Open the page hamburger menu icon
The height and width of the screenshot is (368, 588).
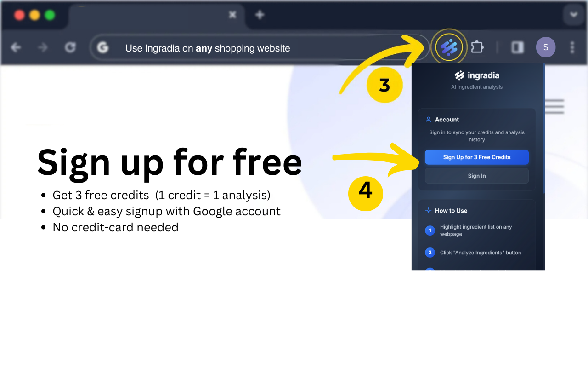pyautogui.click(x=554, y=106)
